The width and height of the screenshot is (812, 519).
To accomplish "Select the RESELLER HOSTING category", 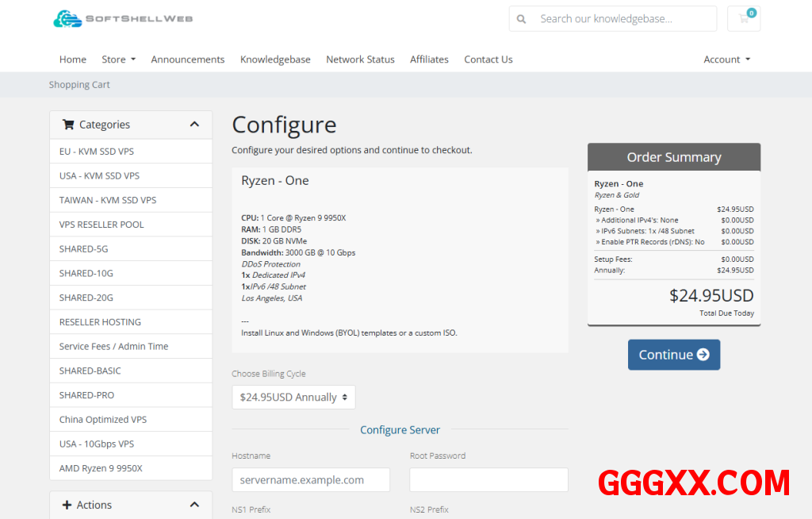I will (100, 322).
